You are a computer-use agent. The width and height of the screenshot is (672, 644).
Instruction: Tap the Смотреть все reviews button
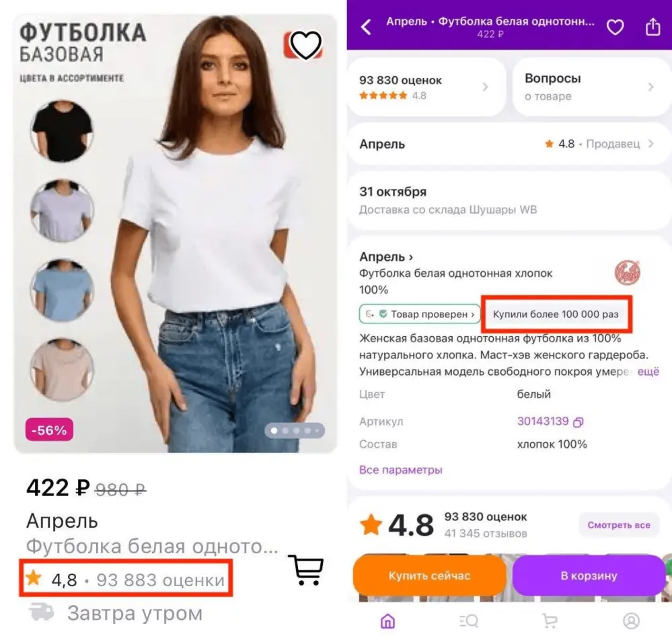pyautogui.click(x=619, y=525)
